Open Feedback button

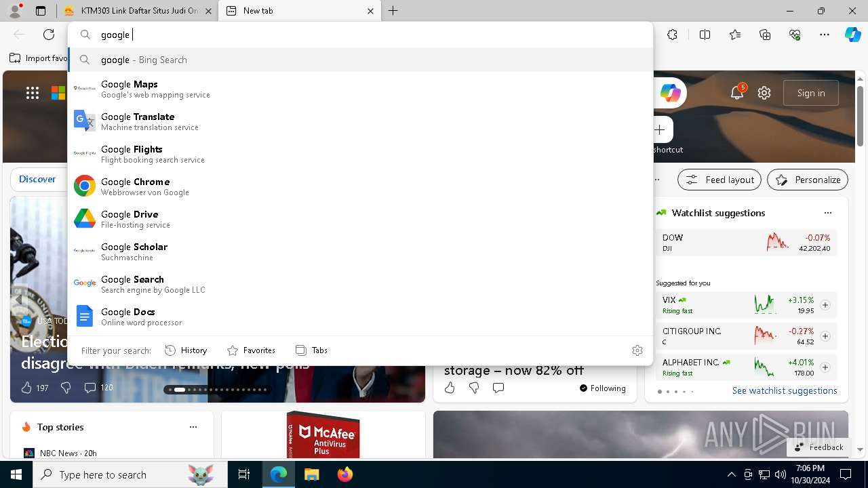click(x=819, y=447)
